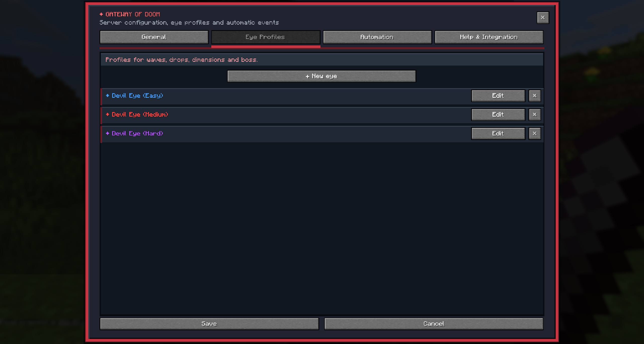Go to the Help & Integration tab
The width and height of the screenshot is (644, 344).
pos(489,37)
